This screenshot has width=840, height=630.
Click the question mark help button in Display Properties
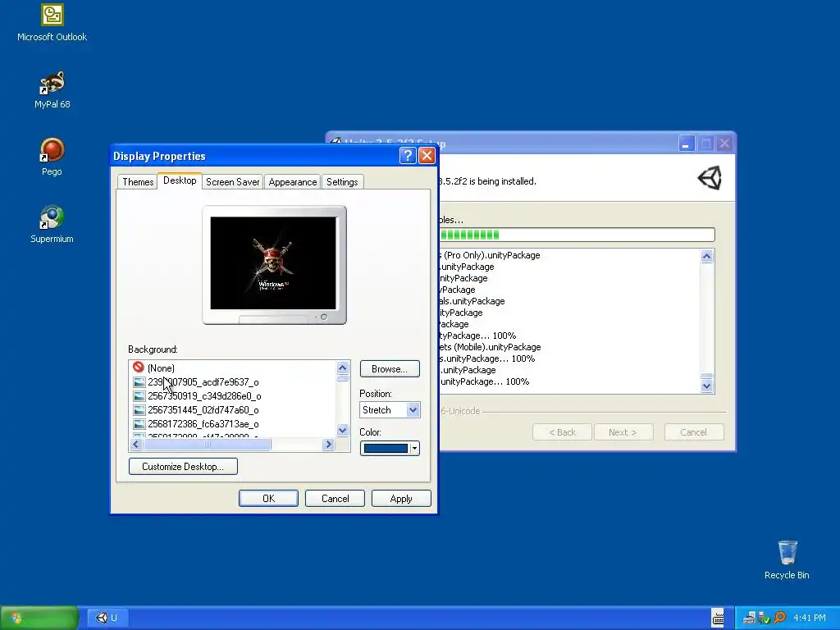click(408, 156)
